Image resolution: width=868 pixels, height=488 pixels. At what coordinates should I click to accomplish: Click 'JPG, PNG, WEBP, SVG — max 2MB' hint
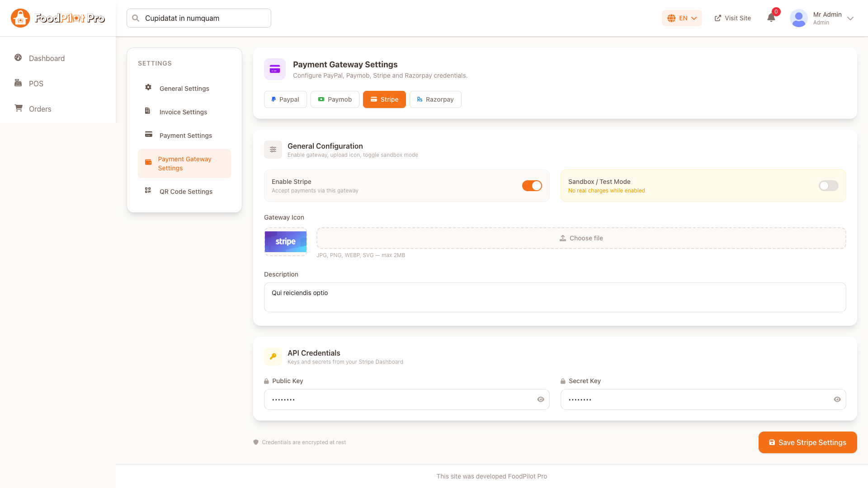361,255
